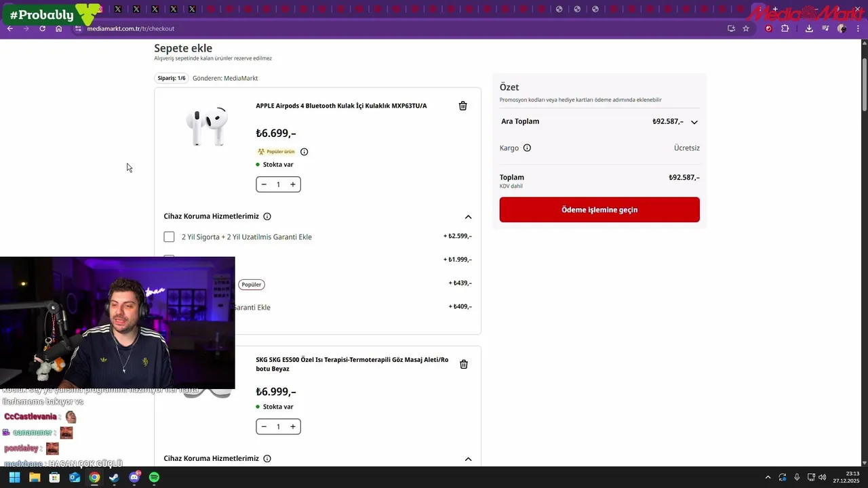Click the page vertical scrollbar thumb
Viewport: 868px width, 488px height.
point(865,85)
